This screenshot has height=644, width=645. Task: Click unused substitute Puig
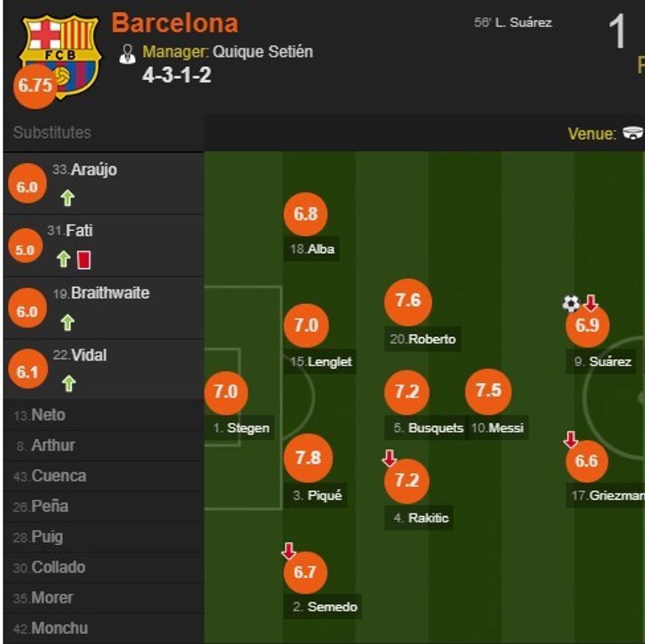(x=47, y=537)
